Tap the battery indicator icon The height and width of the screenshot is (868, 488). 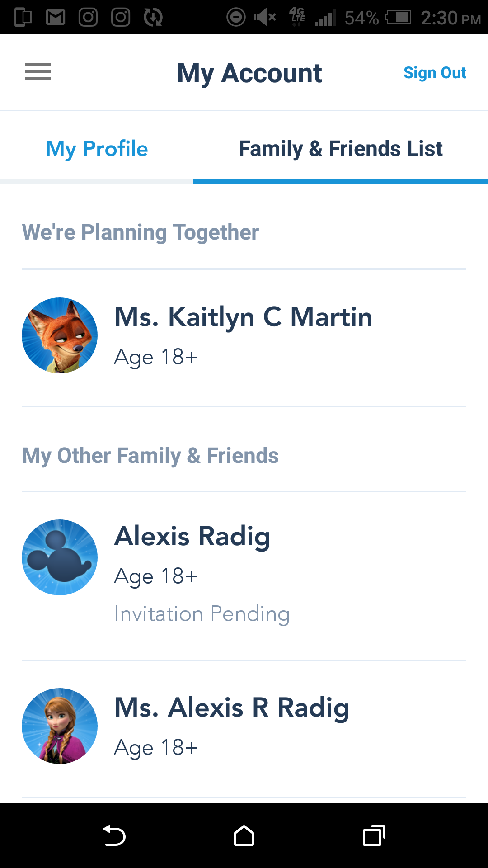(x=398, y=17)
